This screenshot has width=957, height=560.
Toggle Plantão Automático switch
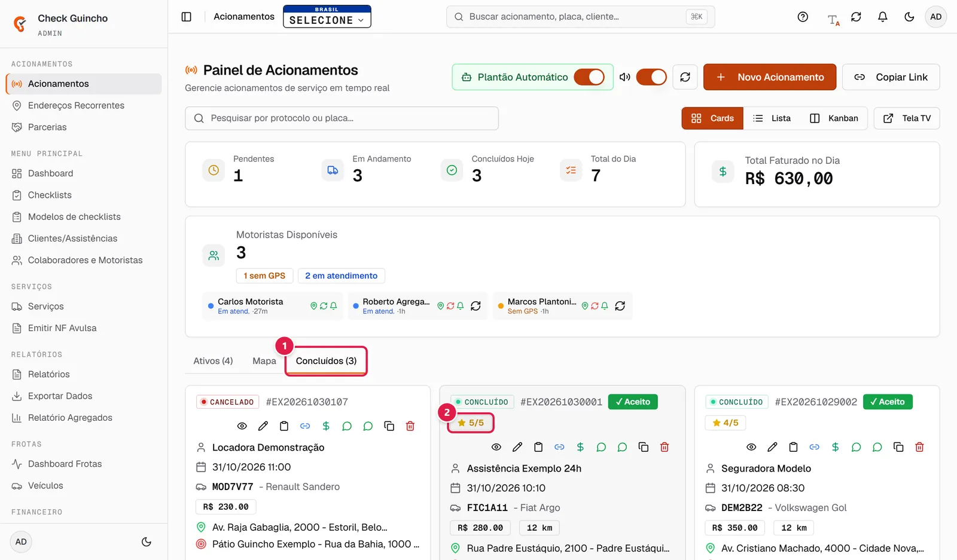click(589, 77)
